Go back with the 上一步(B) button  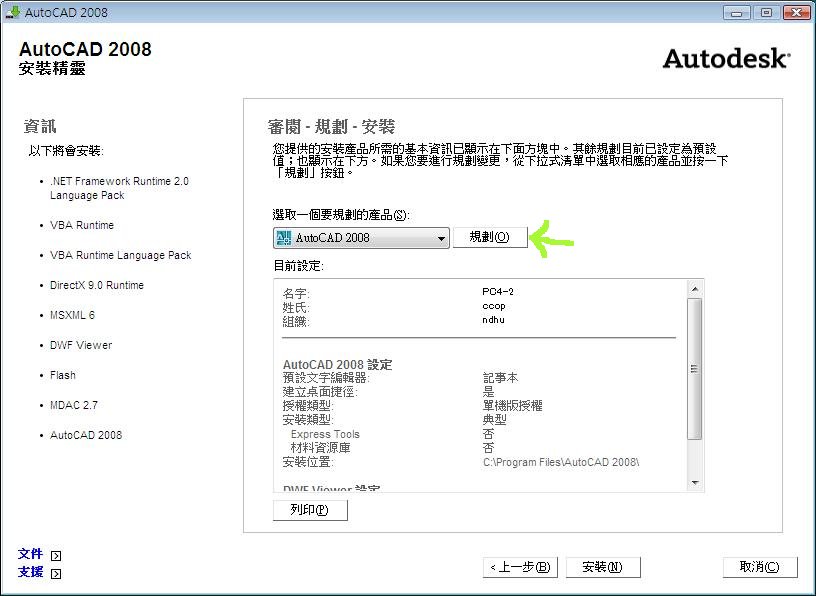(x=520, y=567)
